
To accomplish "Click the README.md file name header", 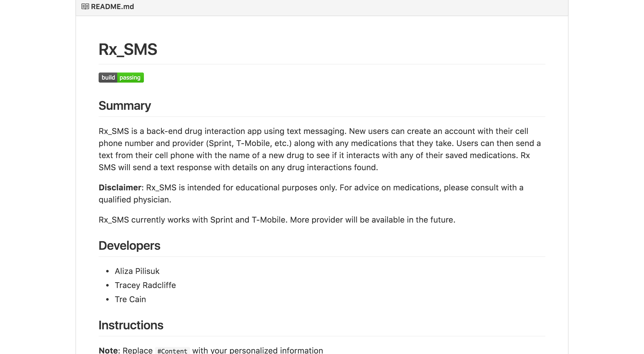I will (112, 7).
